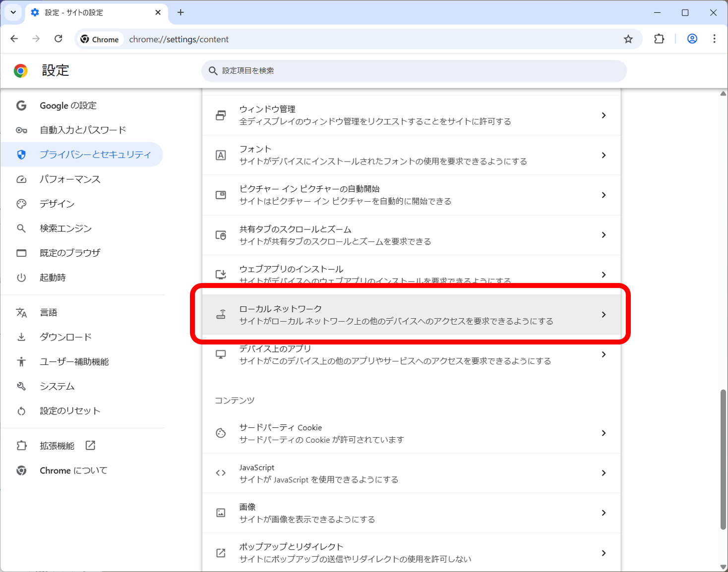Expand ピクチャー イン ピクチャーの自動開始 chevron

point(604,195)
